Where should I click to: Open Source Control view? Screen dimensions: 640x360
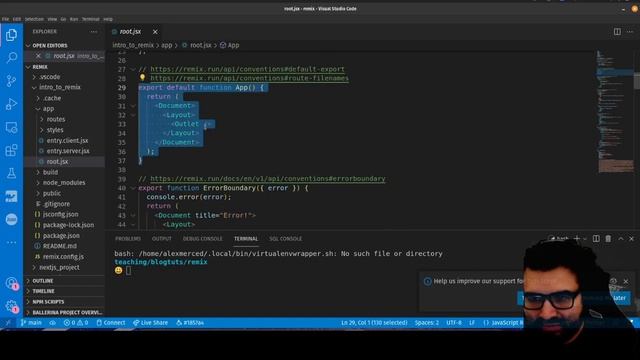[x=11, y=81]
